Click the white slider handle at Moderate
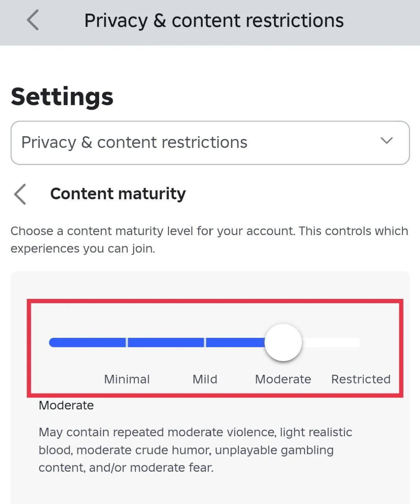The image size is (420, 504). (x=283, y=343)
